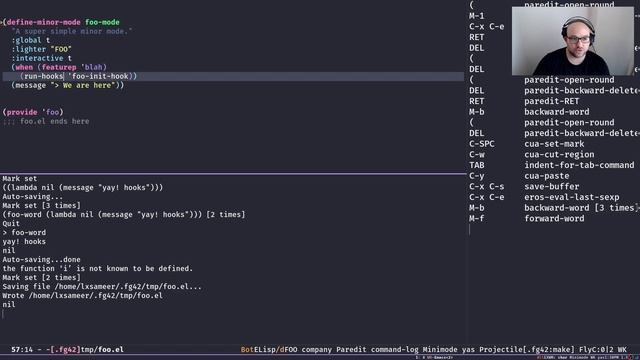Click the "Auto-saving..." line without done

pos(33,197)
